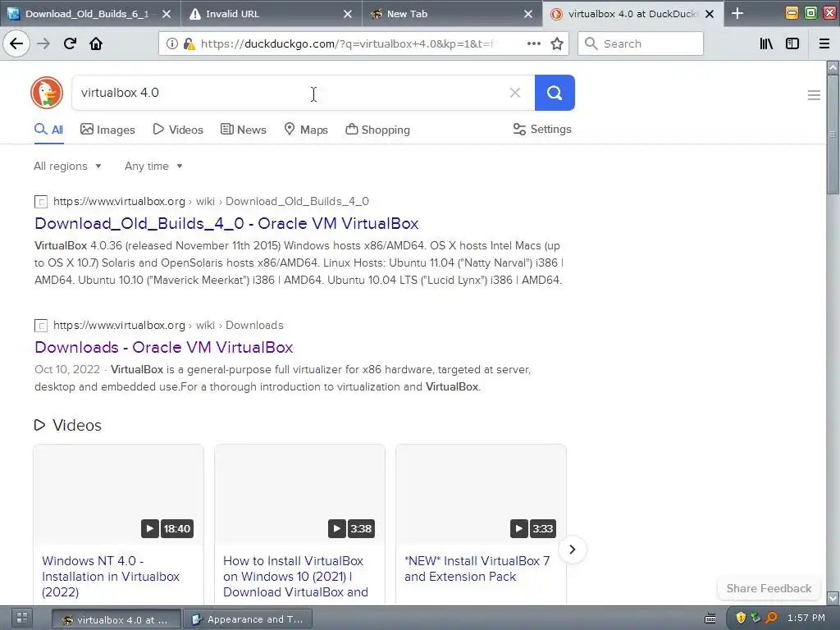Click the Videos section heading
840x630 pixels.
(68, 426)
